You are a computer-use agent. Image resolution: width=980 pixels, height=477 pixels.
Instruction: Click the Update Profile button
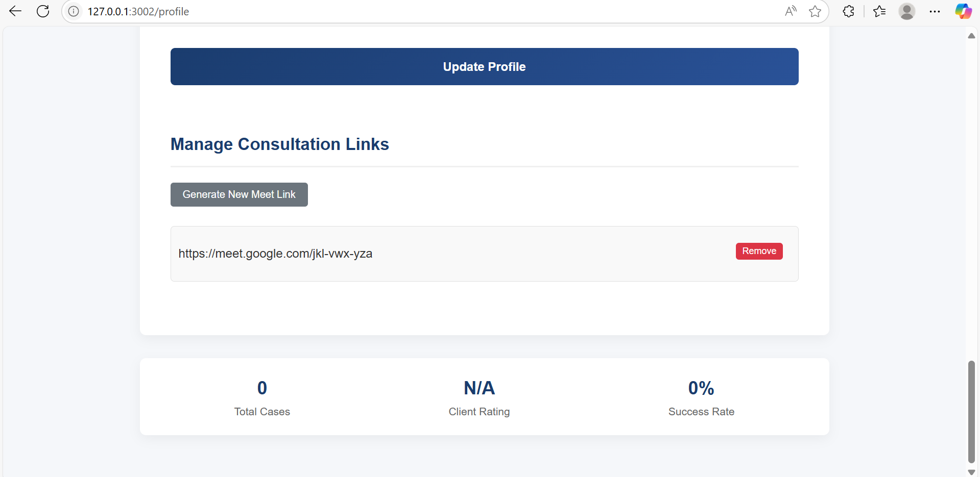[484, 67]
